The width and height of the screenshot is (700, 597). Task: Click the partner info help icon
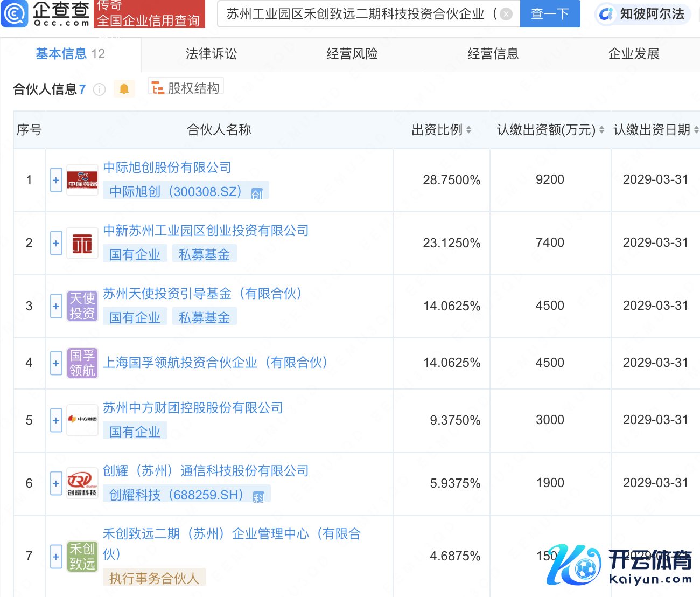tap(99, 89)
